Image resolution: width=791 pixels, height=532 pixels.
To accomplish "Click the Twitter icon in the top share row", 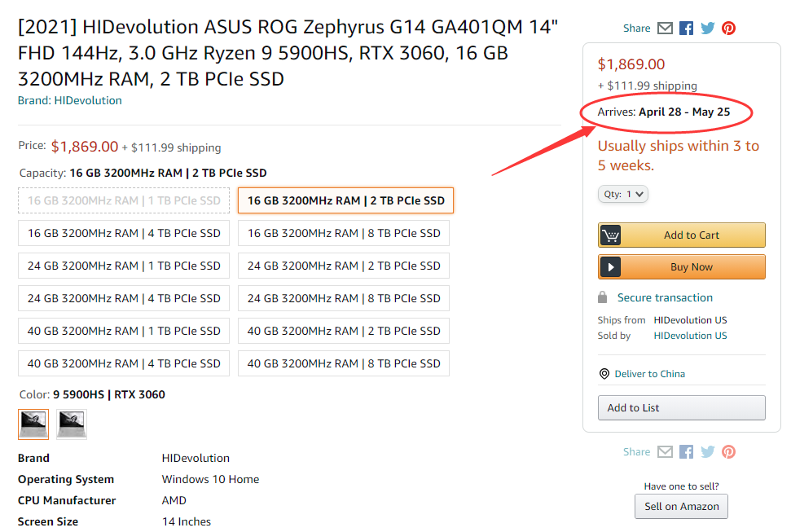I will [x=707, y=29].
